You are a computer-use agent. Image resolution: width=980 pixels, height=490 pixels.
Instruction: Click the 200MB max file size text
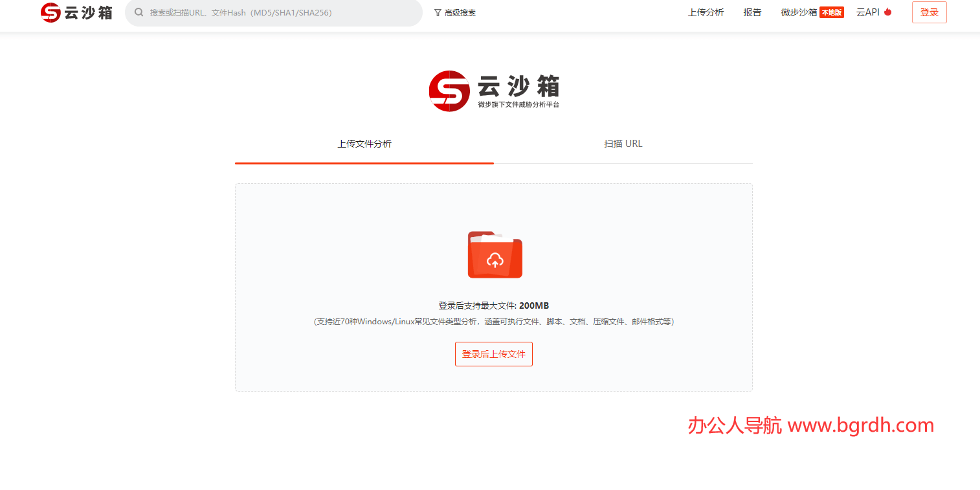pyautogui.click(x=534, y=306)
